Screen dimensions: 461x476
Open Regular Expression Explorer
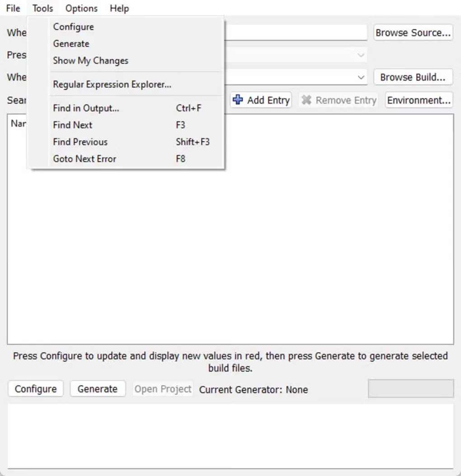coord(127,84)
